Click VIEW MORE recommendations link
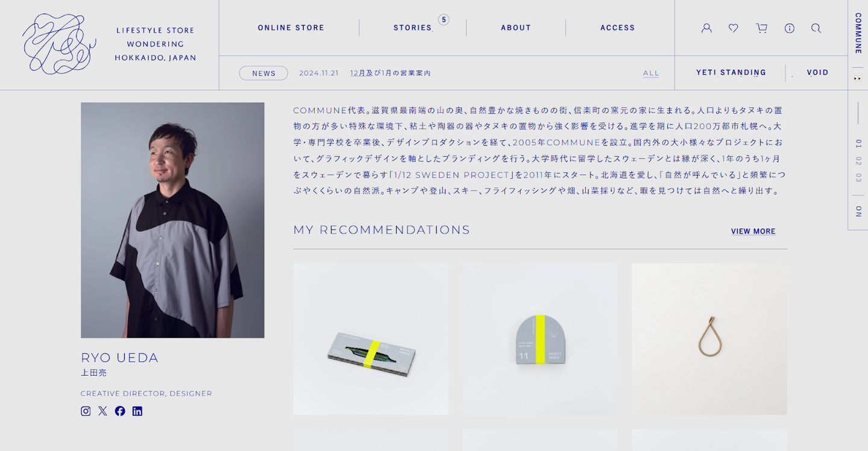Image resolution: width=868 pixels, height=451 pixels. (753, 231)
